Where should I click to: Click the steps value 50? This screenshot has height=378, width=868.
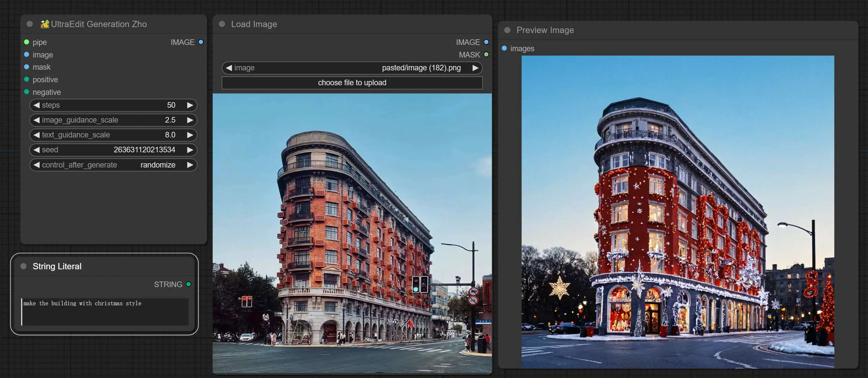pyautogui.click(x=171, y=105)
